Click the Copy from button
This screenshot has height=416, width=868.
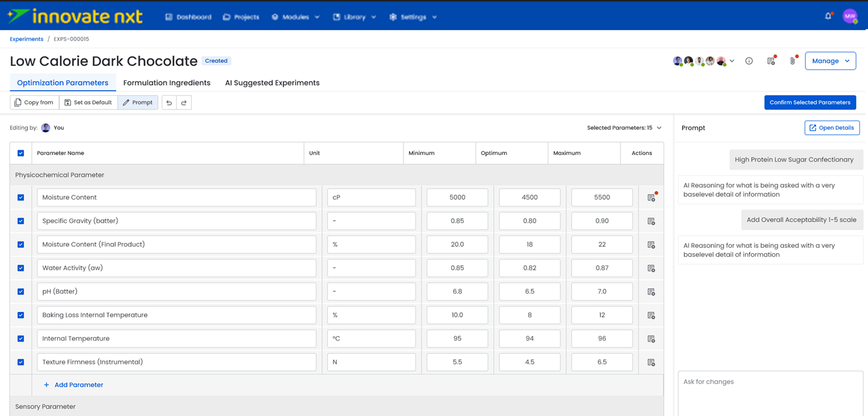point(34,102)
